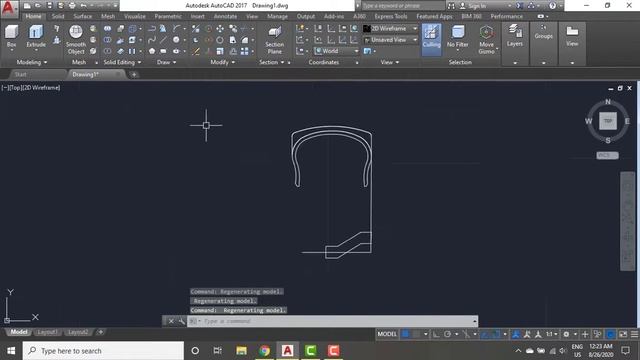The width and height of the screenshot is (640, 360).
Task: Activate the Extrude tool
Action: pyautogui.click(x=36, y=36)
